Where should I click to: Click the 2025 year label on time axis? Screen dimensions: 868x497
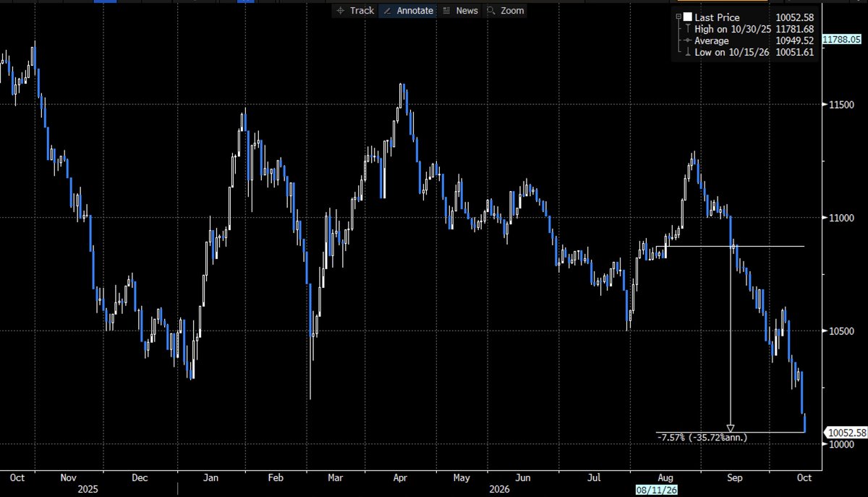click(87, 489)
